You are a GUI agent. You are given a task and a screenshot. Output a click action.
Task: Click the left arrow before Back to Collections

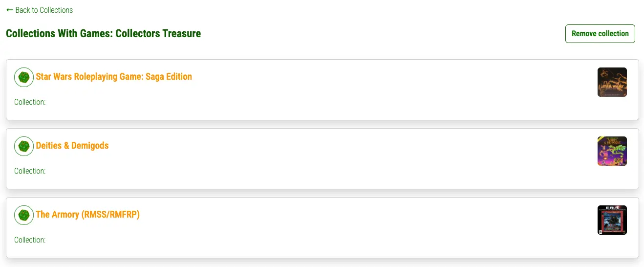point(10,10)
